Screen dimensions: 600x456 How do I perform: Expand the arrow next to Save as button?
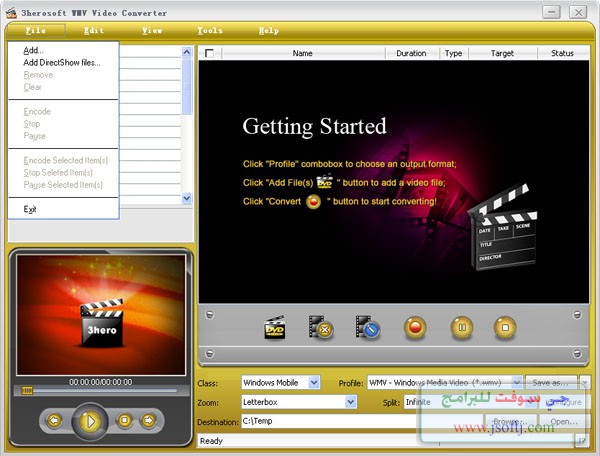pos(585,382)
